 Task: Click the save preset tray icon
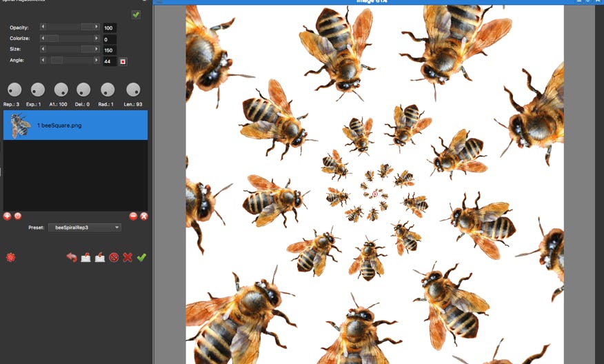100,257
